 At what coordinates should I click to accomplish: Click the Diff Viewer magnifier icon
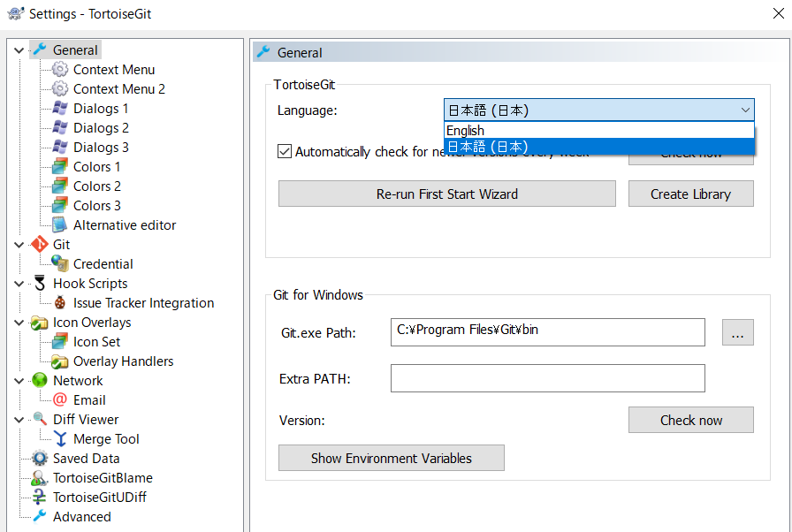pos(40,420)
